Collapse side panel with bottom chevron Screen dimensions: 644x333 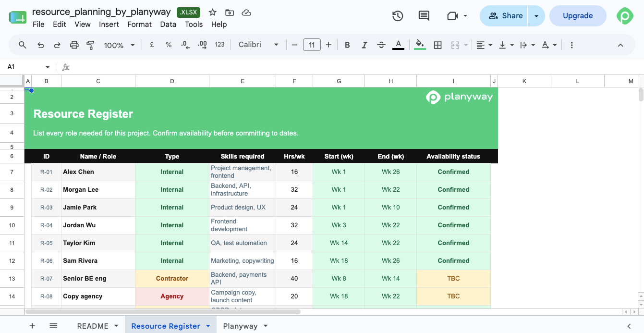[x=629, y=326]
